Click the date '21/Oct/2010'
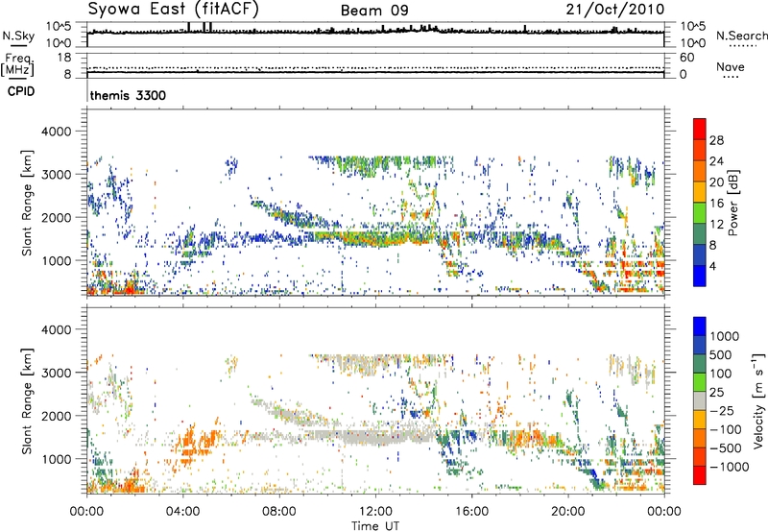 point(615,10)
